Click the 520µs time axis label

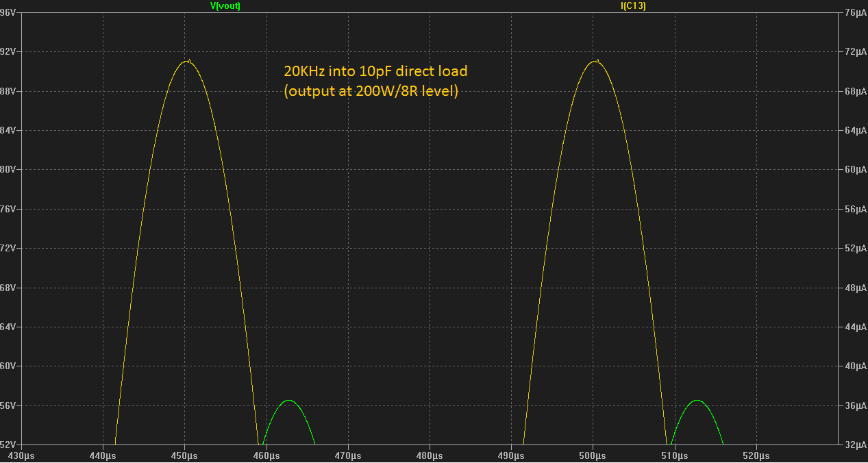pos(756,455)
